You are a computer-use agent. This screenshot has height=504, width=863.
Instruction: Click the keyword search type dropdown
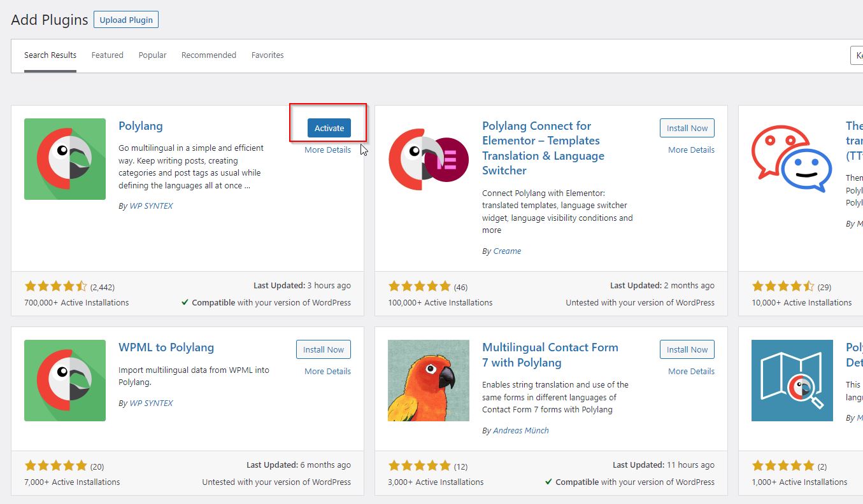(x=857, y=55)
